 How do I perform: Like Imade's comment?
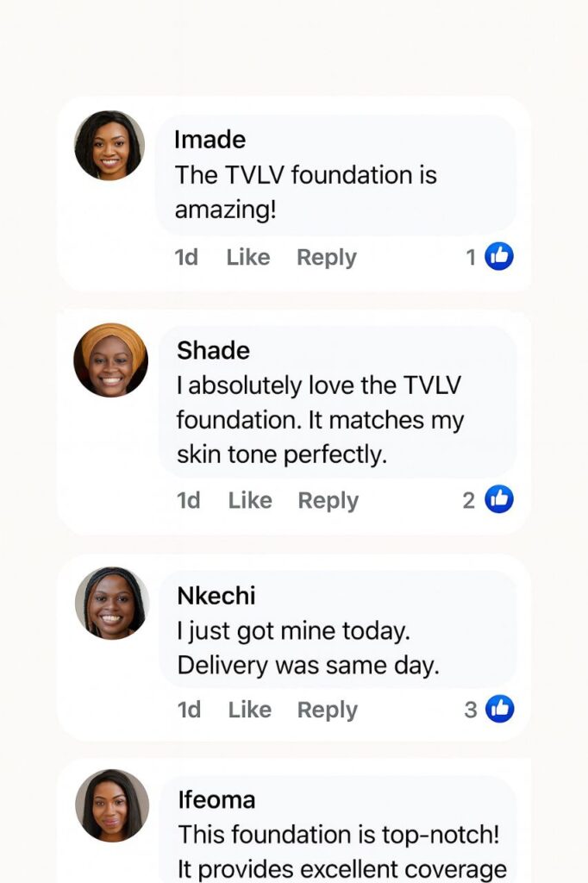[x=248, y=257]
